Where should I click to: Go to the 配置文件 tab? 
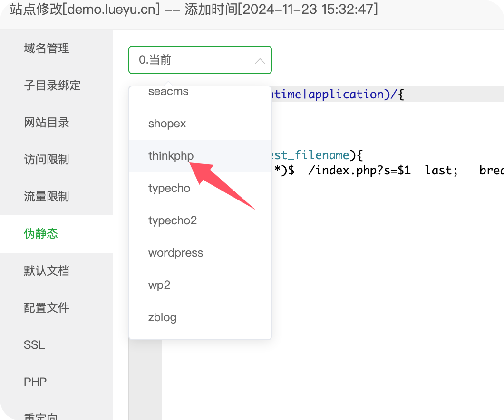(x=47, y=308)
